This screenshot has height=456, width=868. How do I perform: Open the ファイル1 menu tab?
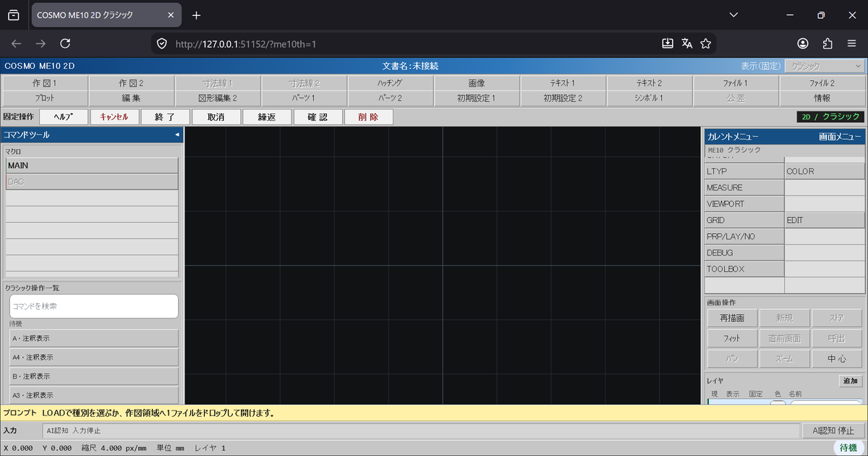(735, 83)
